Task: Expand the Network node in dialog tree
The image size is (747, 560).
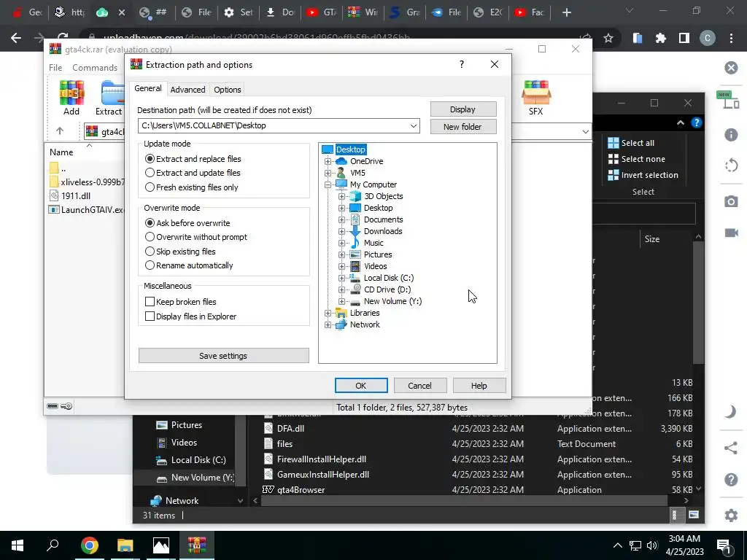Action: click(328, 324)
